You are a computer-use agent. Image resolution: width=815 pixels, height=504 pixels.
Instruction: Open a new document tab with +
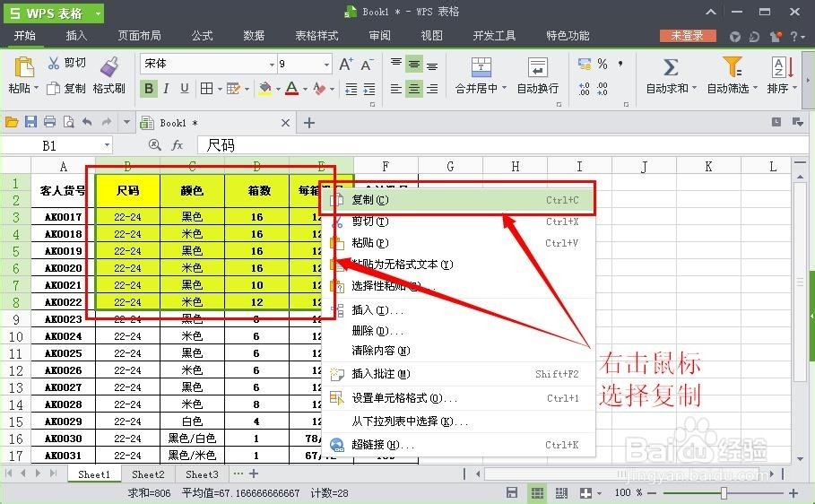click(309, 123)
